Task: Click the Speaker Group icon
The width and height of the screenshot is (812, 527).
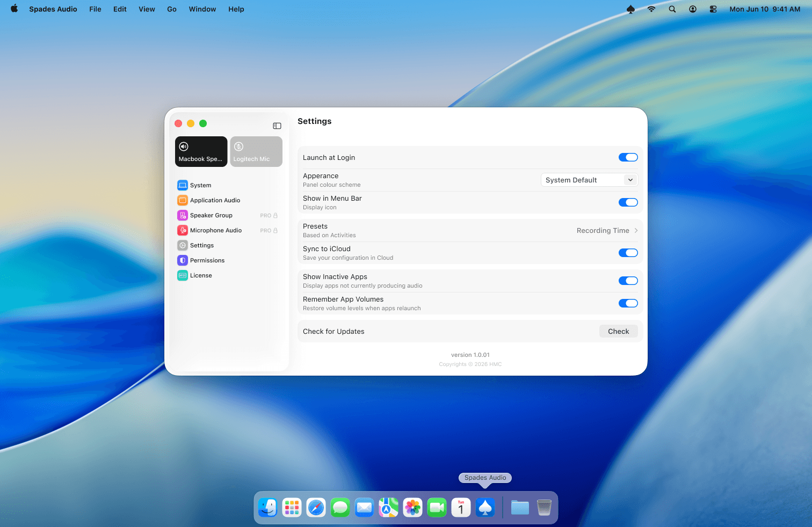Action: 183,215
